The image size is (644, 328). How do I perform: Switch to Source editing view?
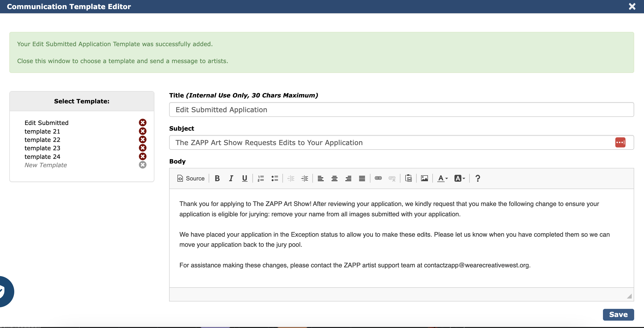click(191, 178)
